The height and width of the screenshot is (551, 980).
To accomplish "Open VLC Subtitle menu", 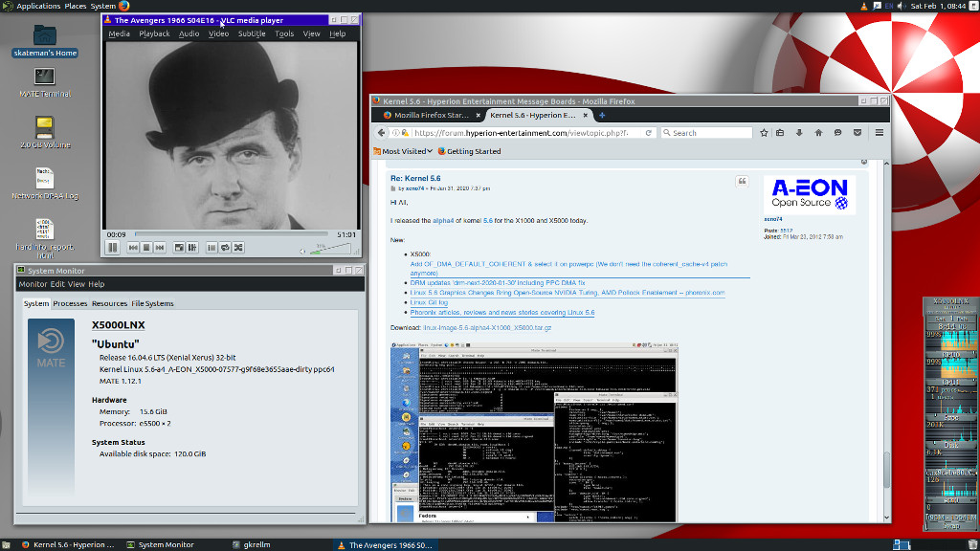I will (x=252, y=33).
